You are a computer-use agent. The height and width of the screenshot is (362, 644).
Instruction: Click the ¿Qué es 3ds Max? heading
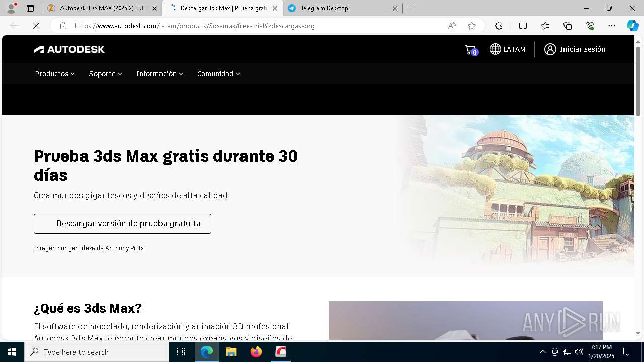pos(88,308)
